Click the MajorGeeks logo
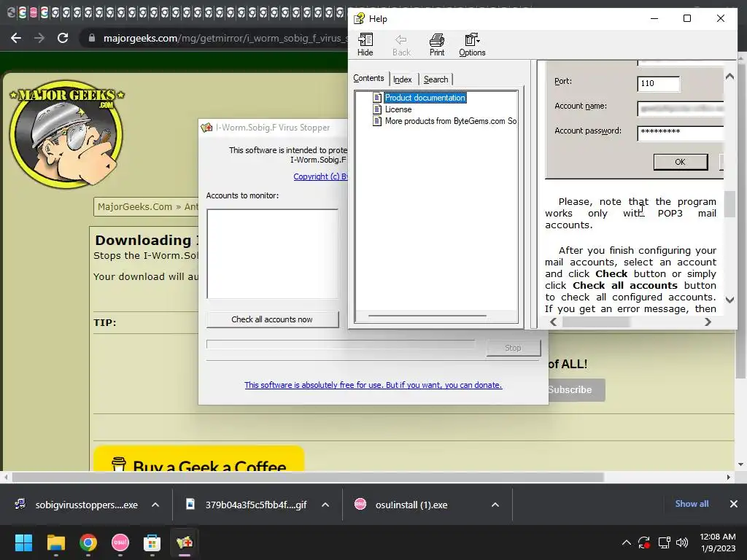This screenshot has height=560, width=747. point(66,134)
